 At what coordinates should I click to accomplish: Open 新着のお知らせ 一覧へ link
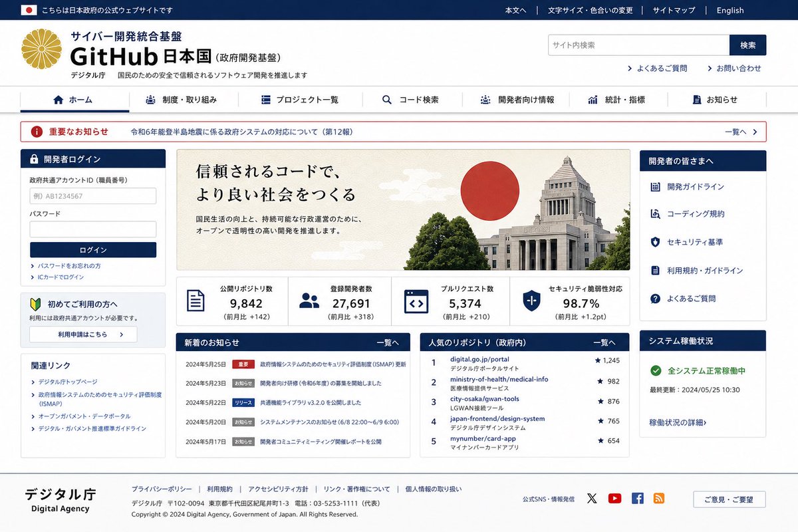(388, 342)
